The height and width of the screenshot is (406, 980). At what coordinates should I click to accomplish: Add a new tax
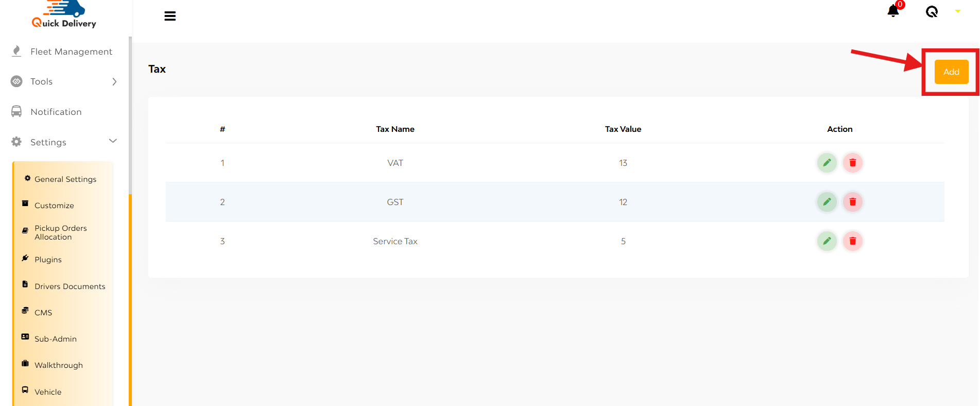tap(951, 72)
